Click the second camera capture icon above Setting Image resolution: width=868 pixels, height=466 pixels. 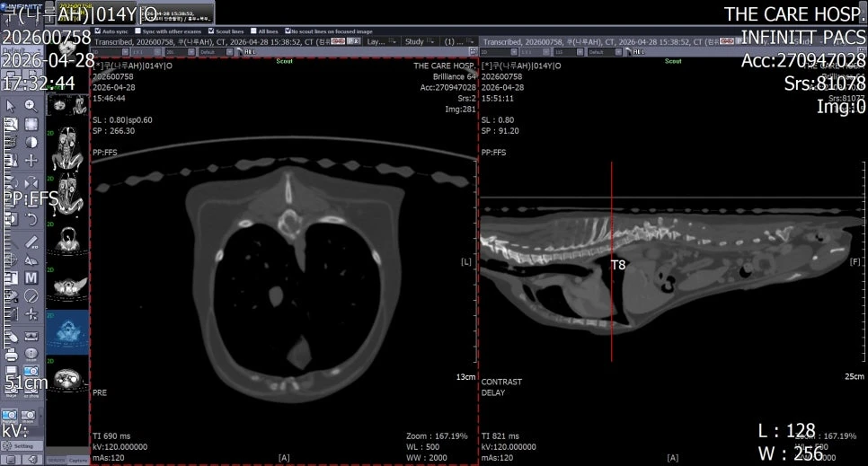pyautogui.click(x=29, y=415)
